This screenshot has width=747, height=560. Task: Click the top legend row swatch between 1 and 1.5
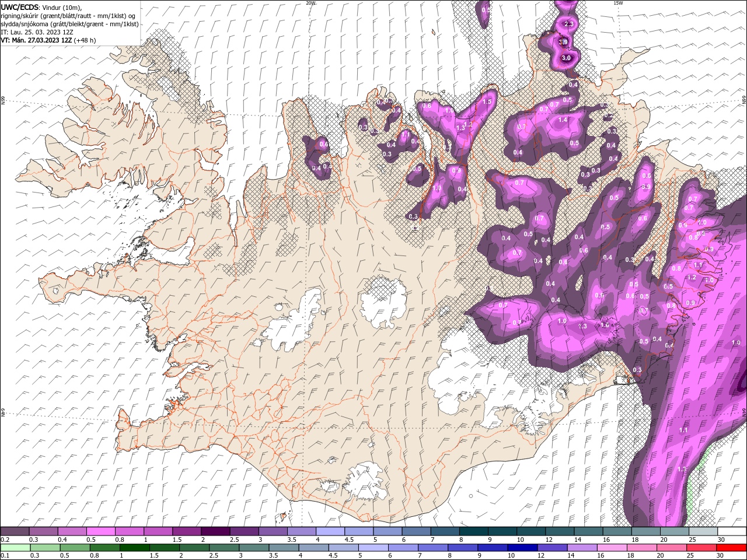pos(158,531)
